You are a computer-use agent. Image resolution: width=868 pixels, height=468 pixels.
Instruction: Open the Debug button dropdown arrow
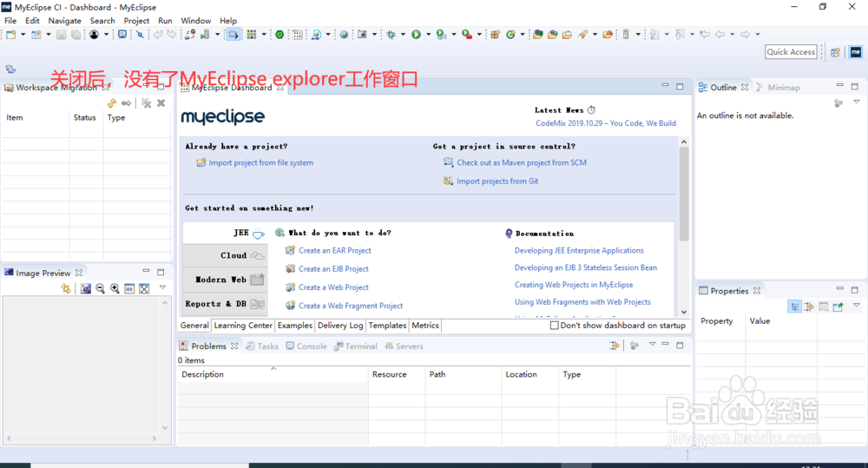tap(403, 35)
